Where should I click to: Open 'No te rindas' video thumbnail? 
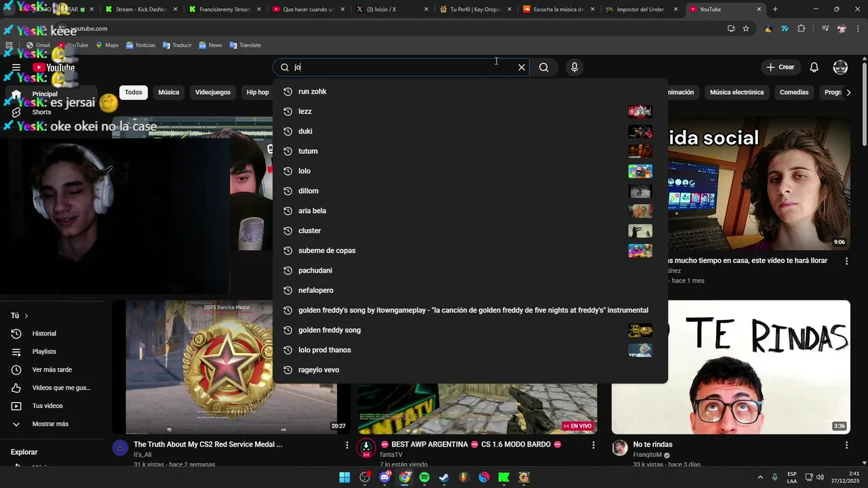(x=731, y=367)
